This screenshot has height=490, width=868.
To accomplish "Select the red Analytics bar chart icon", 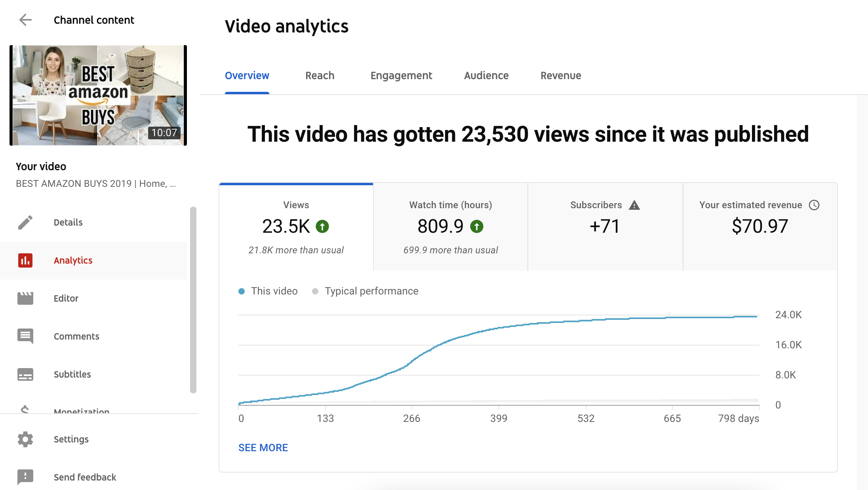I will click(25, 260).
